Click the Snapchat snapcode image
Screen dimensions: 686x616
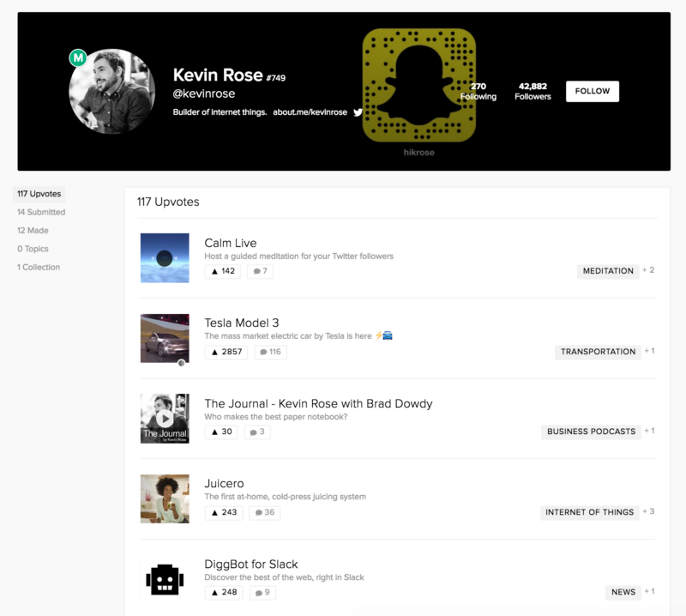coord(418,86)
